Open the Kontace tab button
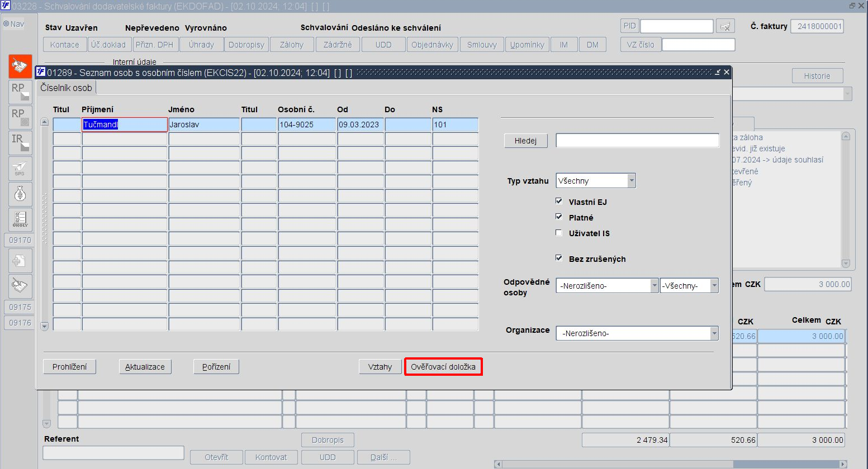The image size is (868, 469). click(65, 45)
